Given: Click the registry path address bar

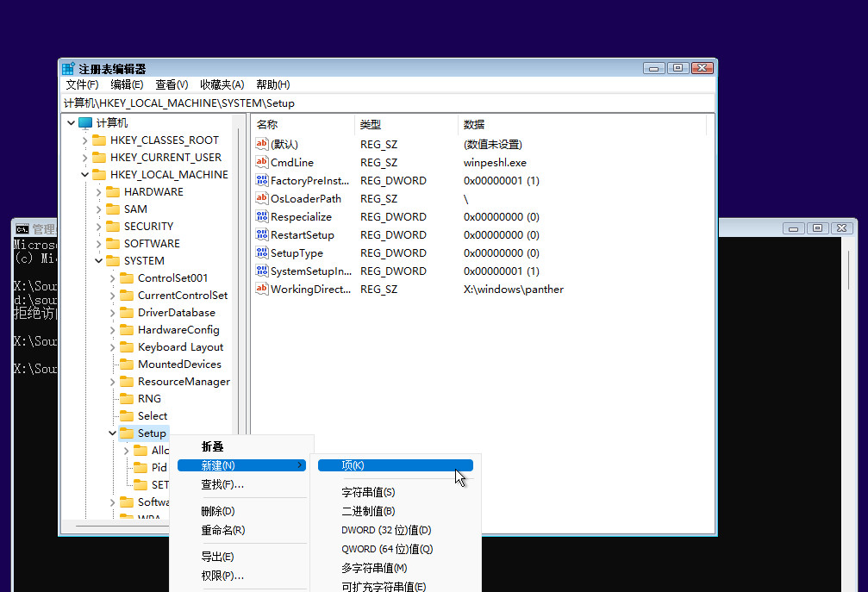Looking at the screenshot, I should (388, 103).
